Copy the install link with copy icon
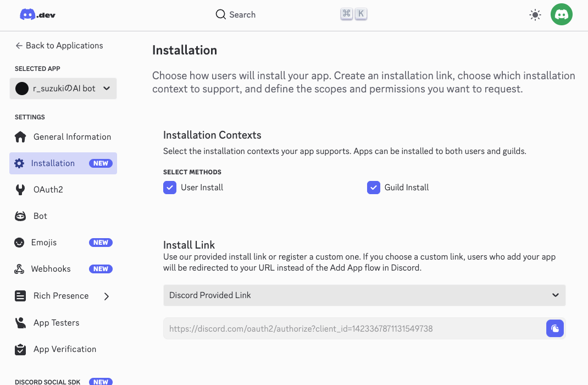The image size is (588, 385). point(554,329)
